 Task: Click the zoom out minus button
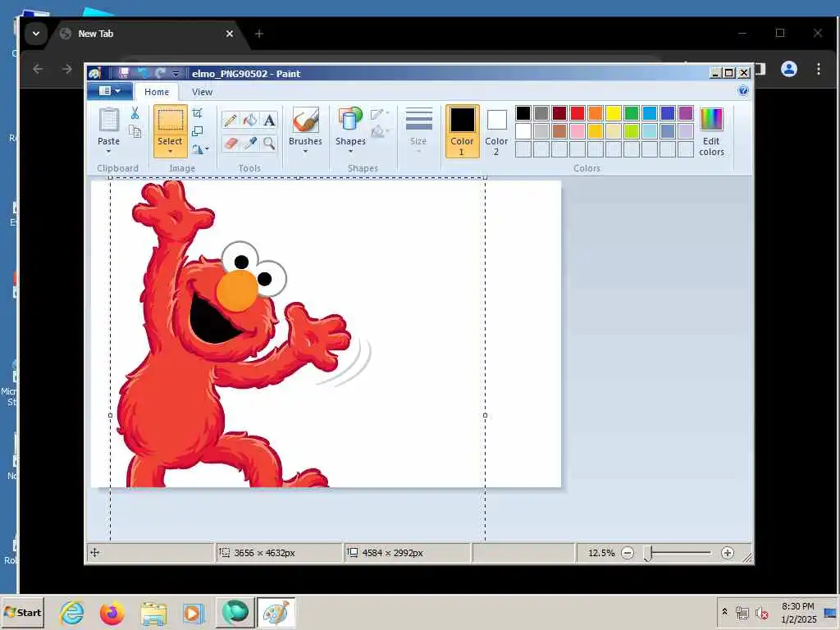pos(628,553)
